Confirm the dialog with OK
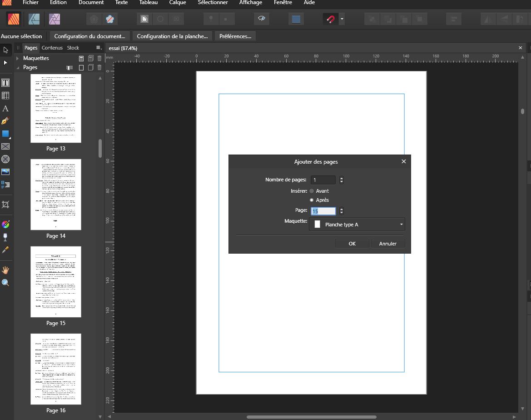531x420 pixels. (x=352, y=243)
